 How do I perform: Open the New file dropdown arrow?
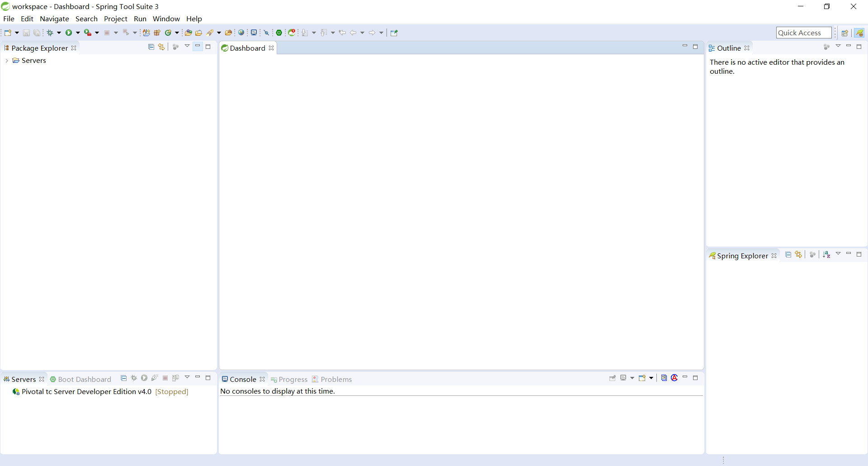[17, 33]
